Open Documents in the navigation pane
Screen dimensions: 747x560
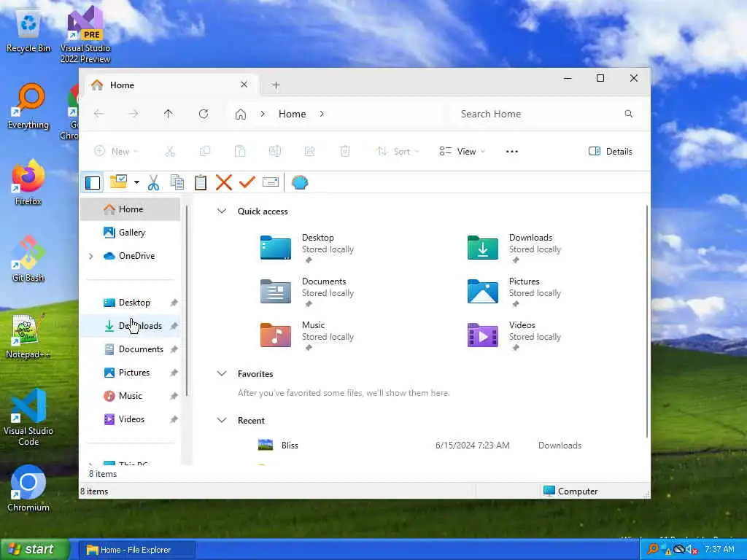130,349
